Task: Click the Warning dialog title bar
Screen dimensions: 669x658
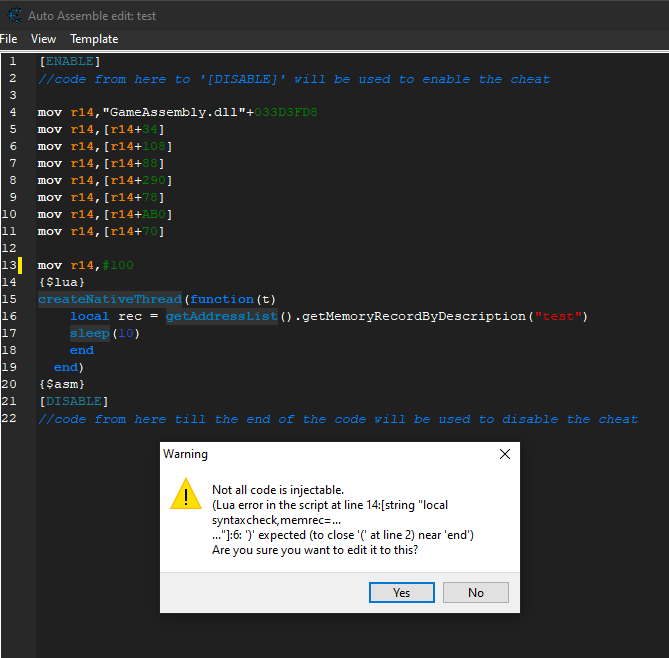Action: click(320, 454)
